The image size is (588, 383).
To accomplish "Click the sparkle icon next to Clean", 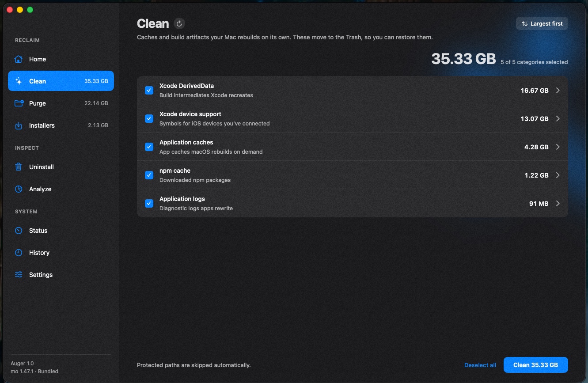I will click(19, 81).
